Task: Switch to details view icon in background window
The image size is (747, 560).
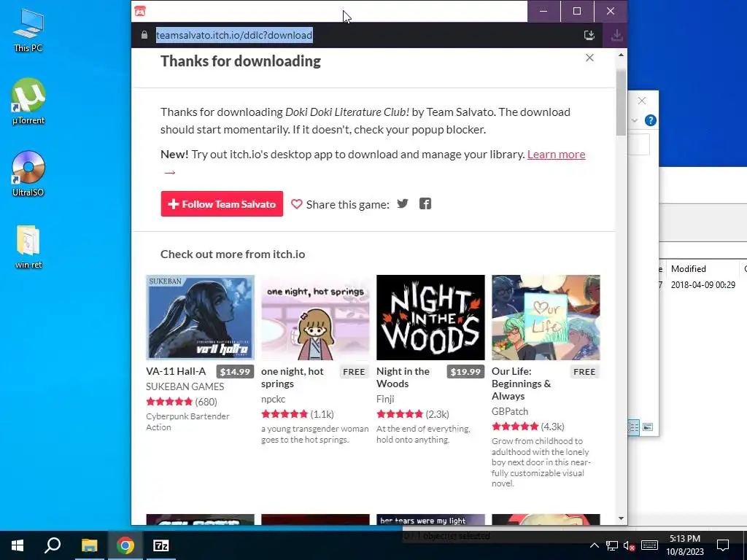Action: tap(633, 427)
